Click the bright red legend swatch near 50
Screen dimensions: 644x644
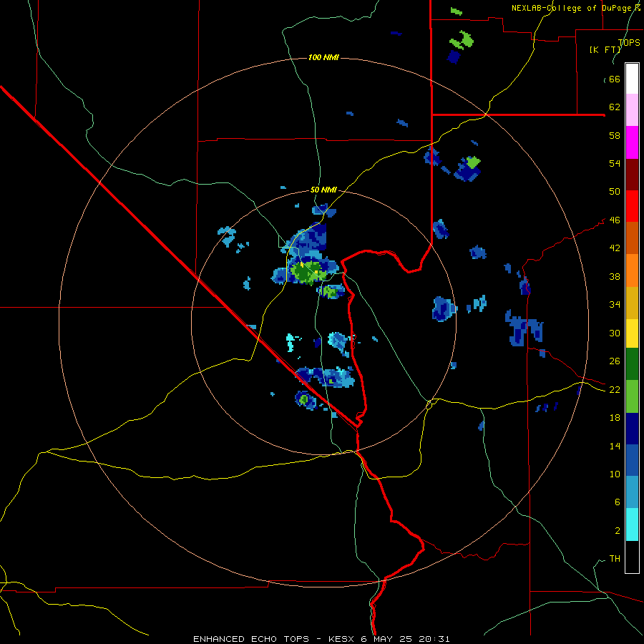pyautogui.click(x=632, y=206)
